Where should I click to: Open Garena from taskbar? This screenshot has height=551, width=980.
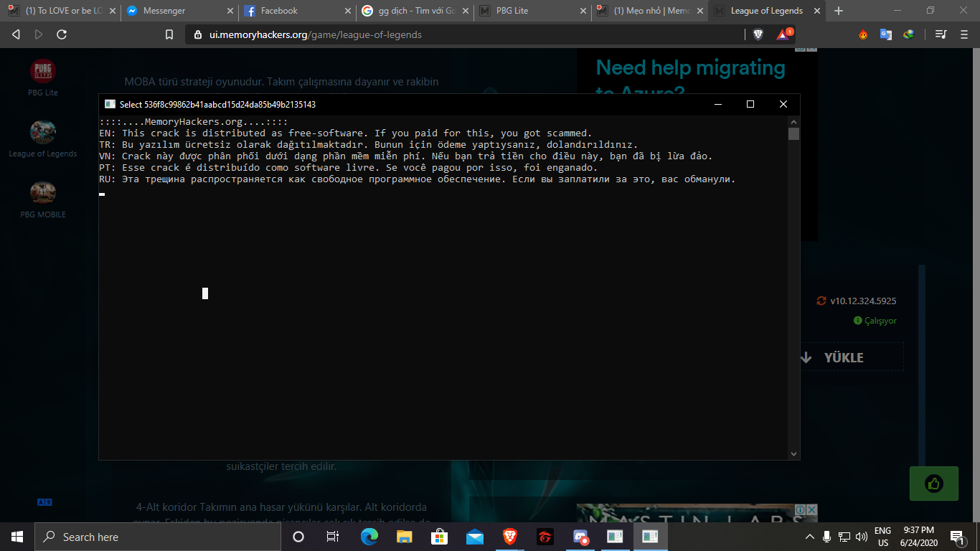point(545,537)
